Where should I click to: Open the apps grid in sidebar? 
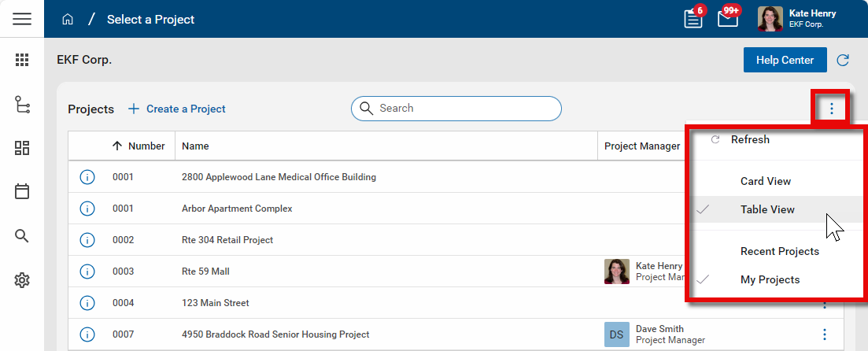click(22, 60)
